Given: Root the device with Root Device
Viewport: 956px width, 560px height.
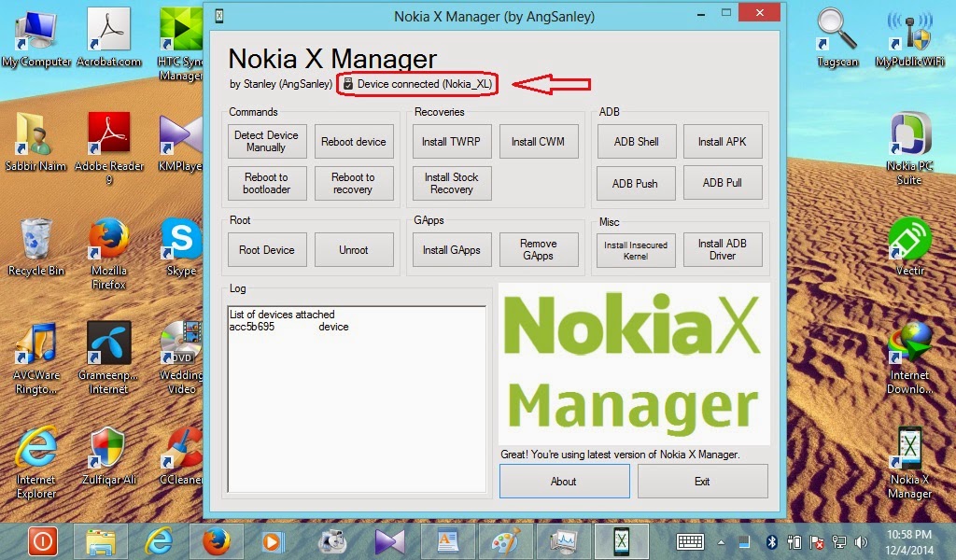Looking at the screenshot, I should pos(266,249).
